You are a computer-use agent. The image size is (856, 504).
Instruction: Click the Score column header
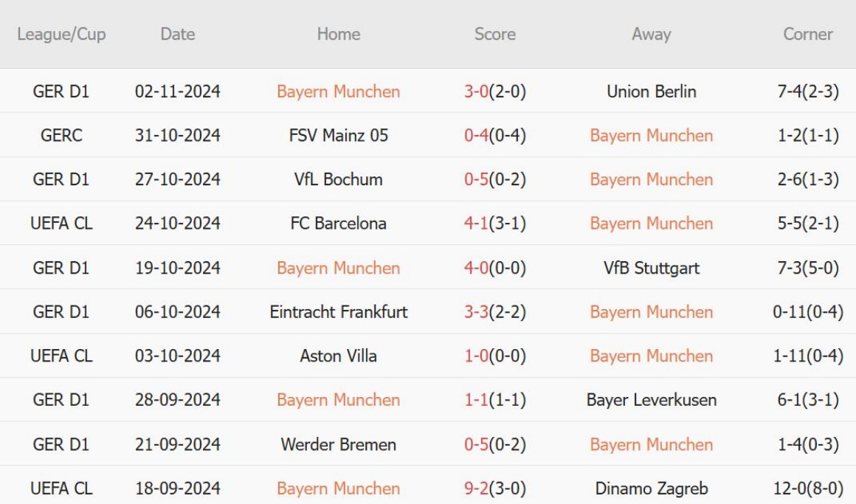tap(494, 34)
